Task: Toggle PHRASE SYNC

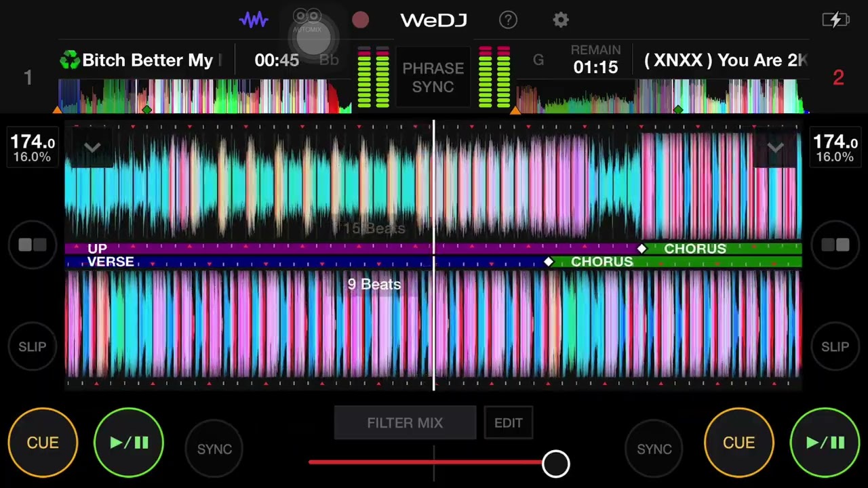Action: (433, 77)
